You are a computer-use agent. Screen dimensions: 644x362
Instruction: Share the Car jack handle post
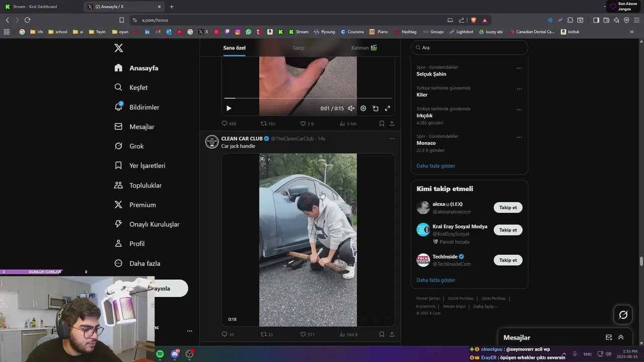392,334
